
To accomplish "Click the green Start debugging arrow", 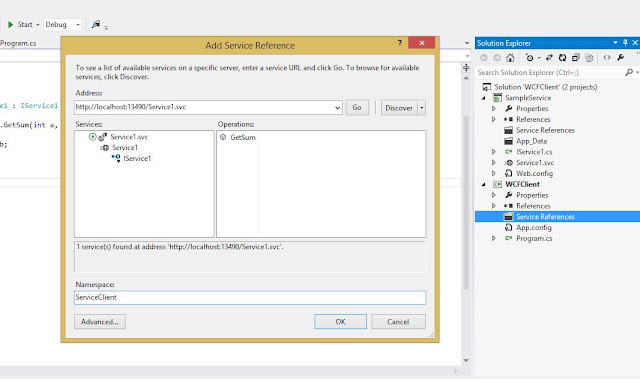I will point(11,24).
